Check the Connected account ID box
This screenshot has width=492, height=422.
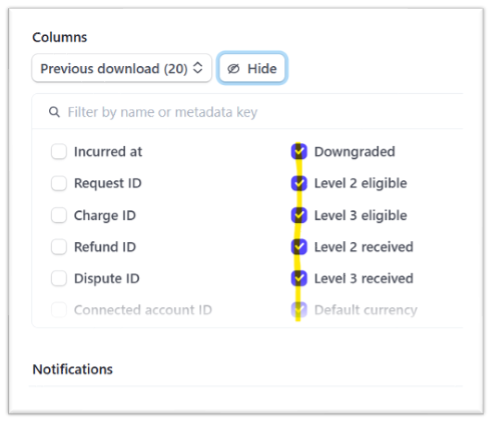coord(59,310)
